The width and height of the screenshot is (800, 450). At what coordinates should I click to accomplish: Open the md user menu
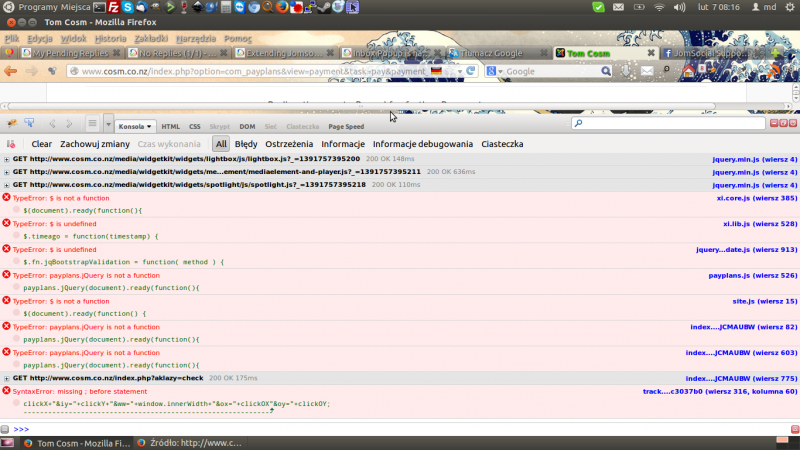click(x=764, y=7)
